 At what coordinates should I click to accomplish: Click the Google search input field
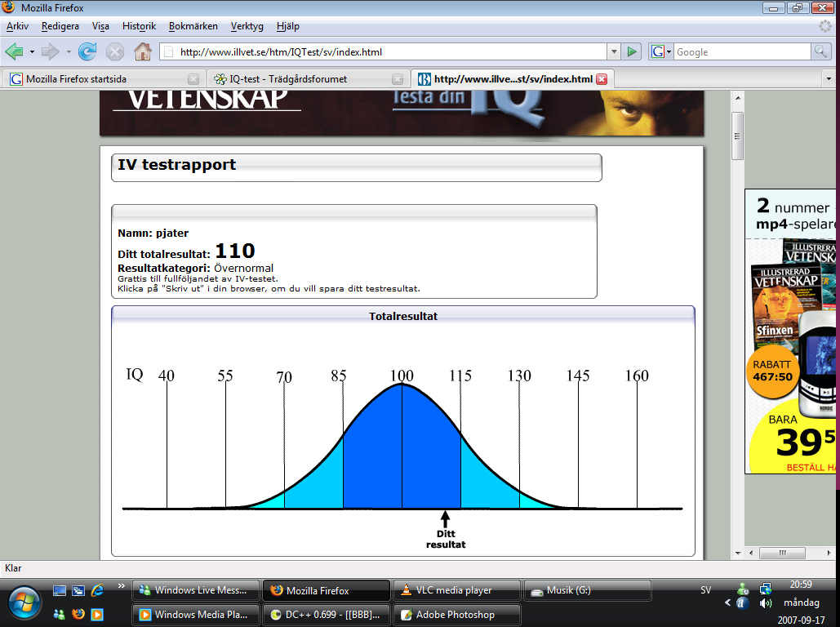(x=740, y=51)
